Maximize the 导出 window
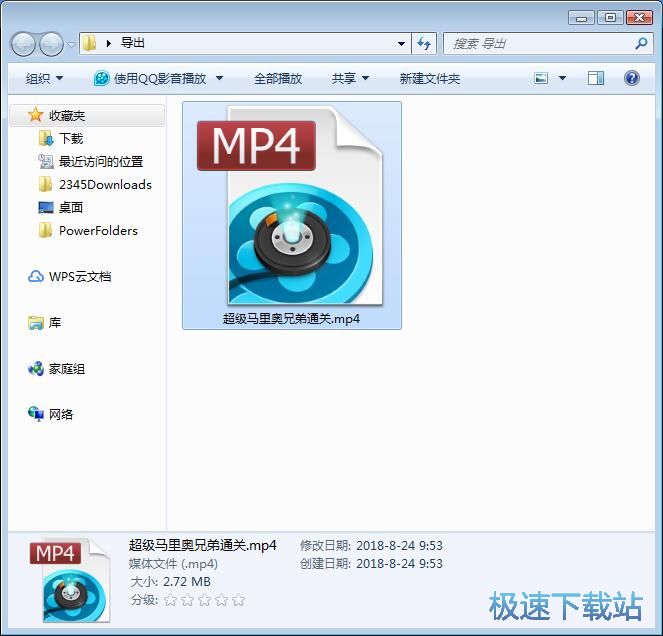The width and height of the screenshot is (663, 636). tap(610, 18)
